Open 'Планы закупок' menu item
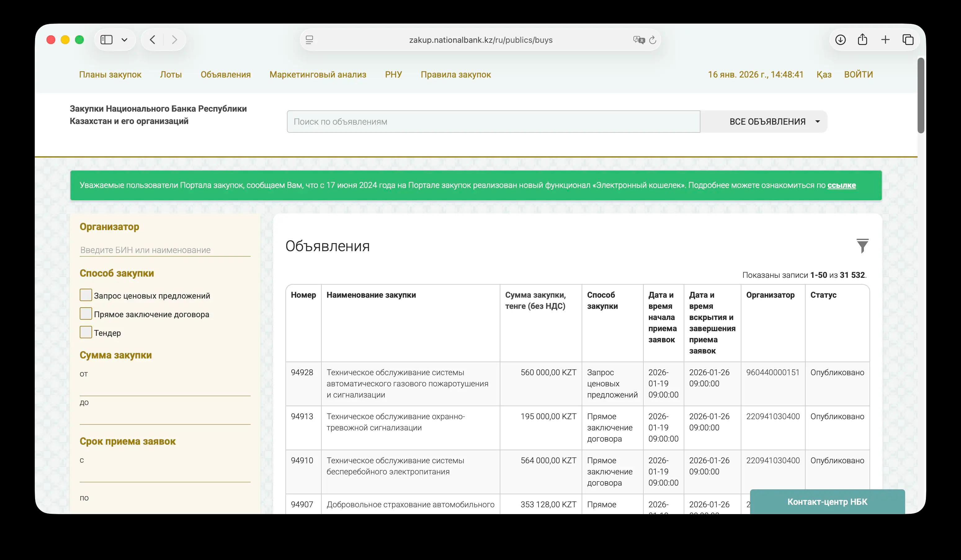 coord(110,75)
